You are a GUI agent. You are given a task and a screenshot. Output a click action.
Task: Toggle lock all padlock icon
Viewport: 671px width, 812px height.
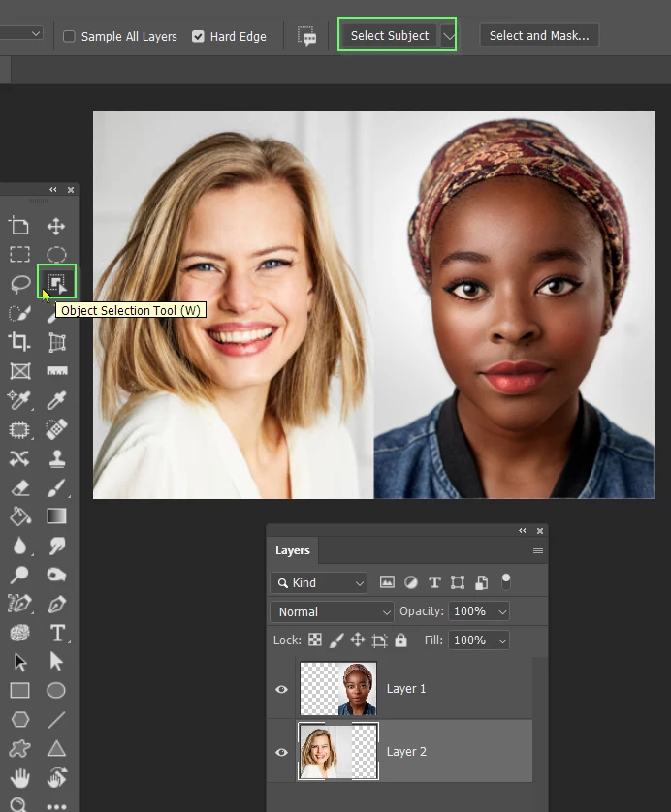[400, 640]
